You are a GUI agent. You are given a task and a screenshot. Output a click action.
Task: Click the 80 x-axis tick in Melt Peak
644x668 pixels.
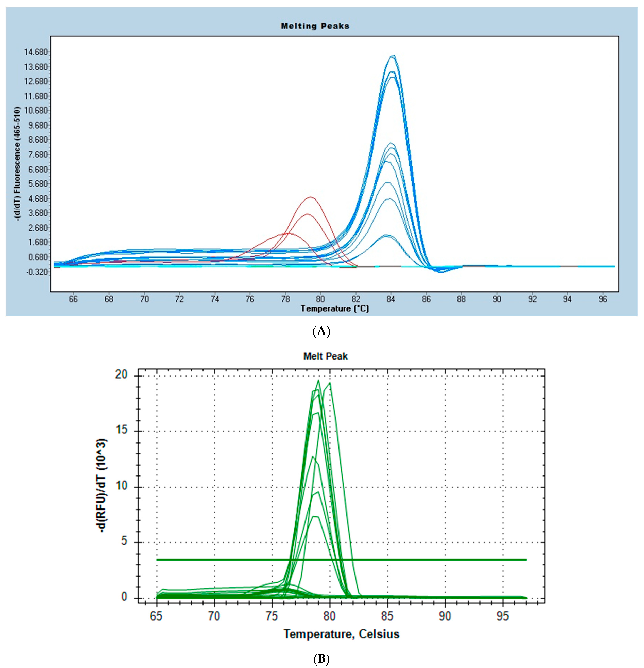[329, 615]
